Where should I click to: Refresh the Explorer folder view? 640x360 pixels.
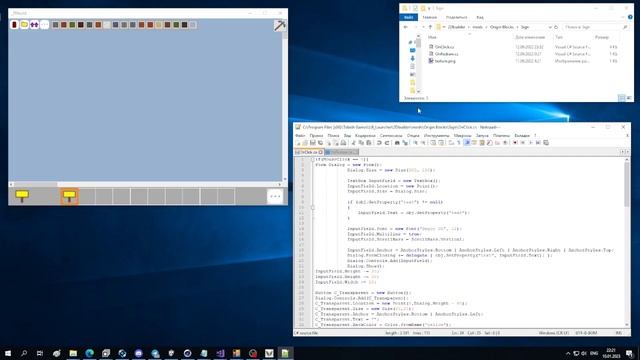point(556,27)
